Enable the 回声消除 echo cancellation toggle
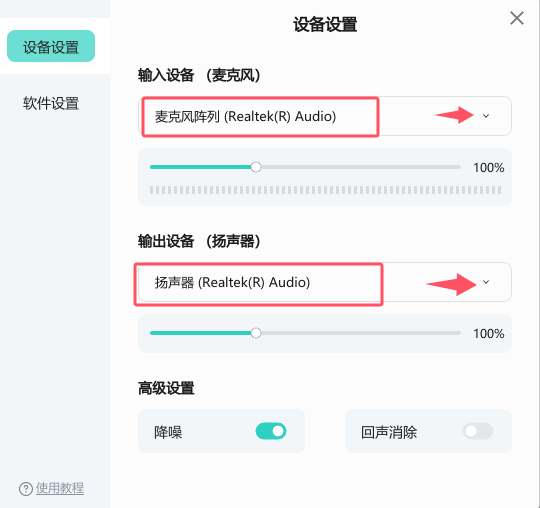The height and width of the screenshot is (508, 540). (x=478, y=431)
